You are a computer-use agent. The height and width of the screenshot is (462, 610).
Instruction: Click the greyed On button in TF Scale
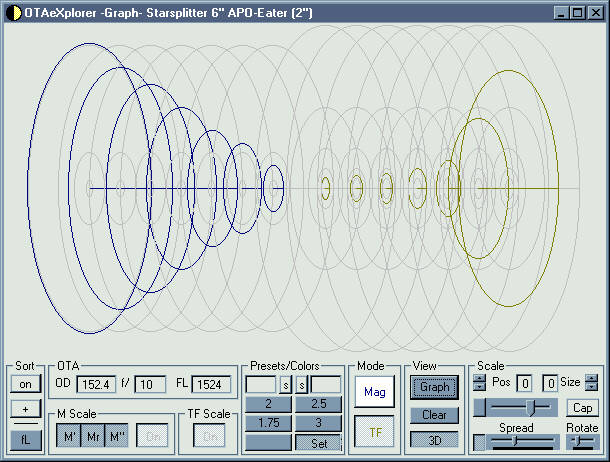209,436
